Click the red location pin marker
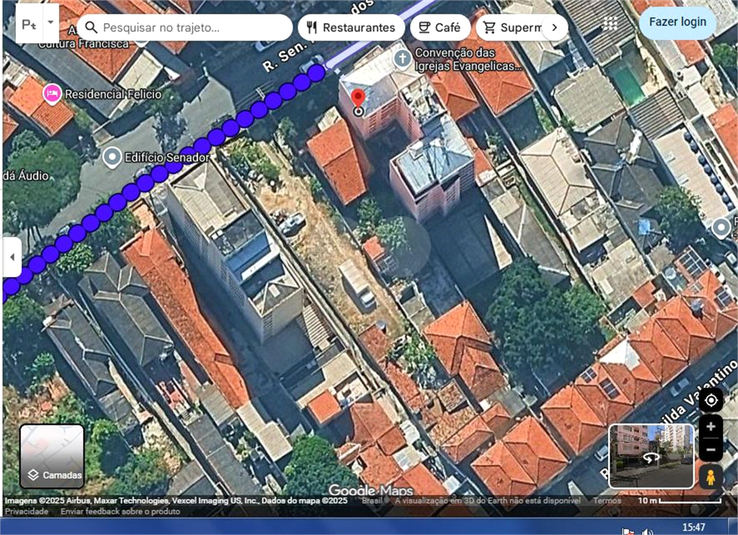This screenshot has height=535, width=738. 358,98
